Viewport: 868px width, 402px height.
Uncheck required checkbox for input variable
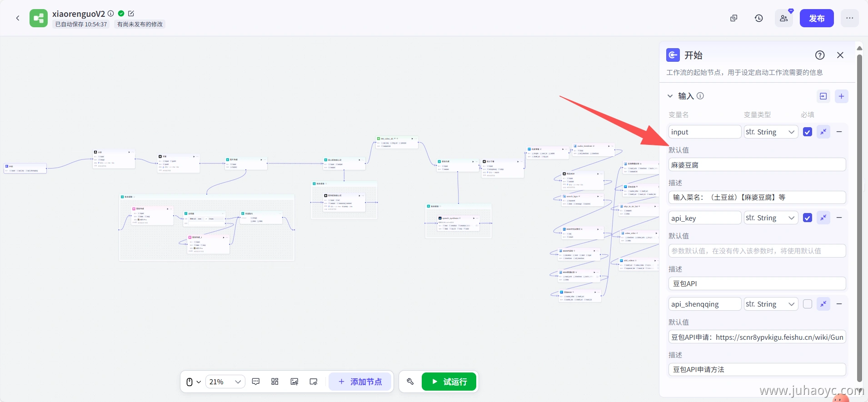[807, 132]
